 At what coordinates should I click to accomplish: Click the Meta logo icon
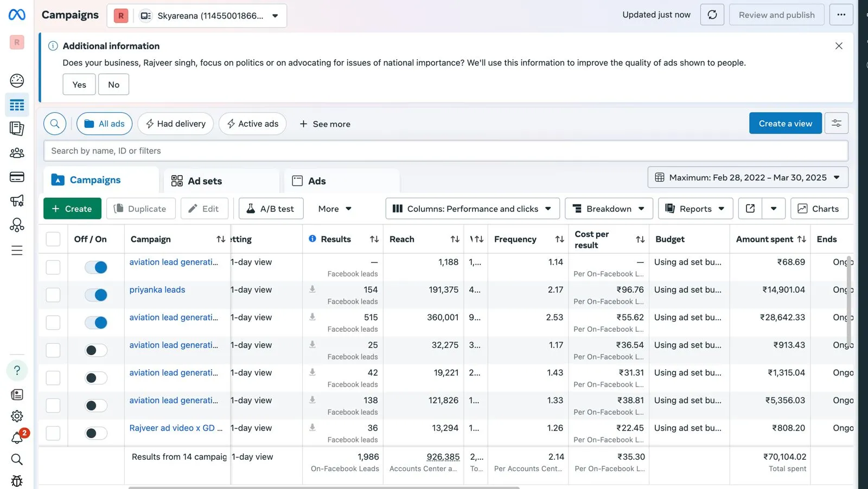[x=17, y=15]
